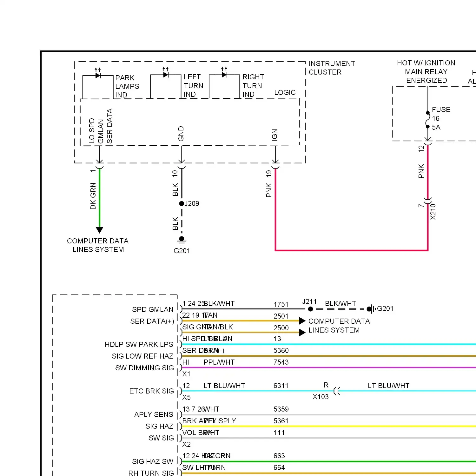Screen dimensions: 476x476
Task: Select the INSTRUMENT CLUSTER label
Action: 332,68
